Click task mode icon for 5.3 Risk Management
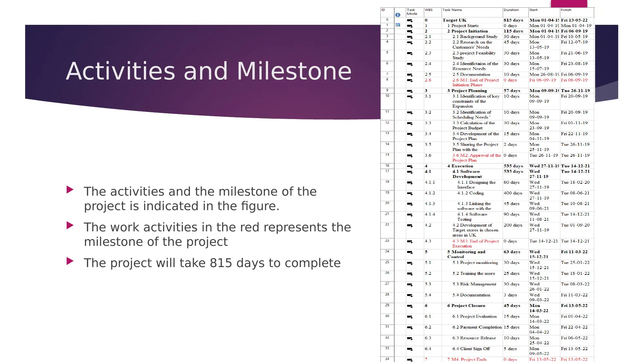Image resolution: width=644 pixels, height=362 pixels. point(410,285)
